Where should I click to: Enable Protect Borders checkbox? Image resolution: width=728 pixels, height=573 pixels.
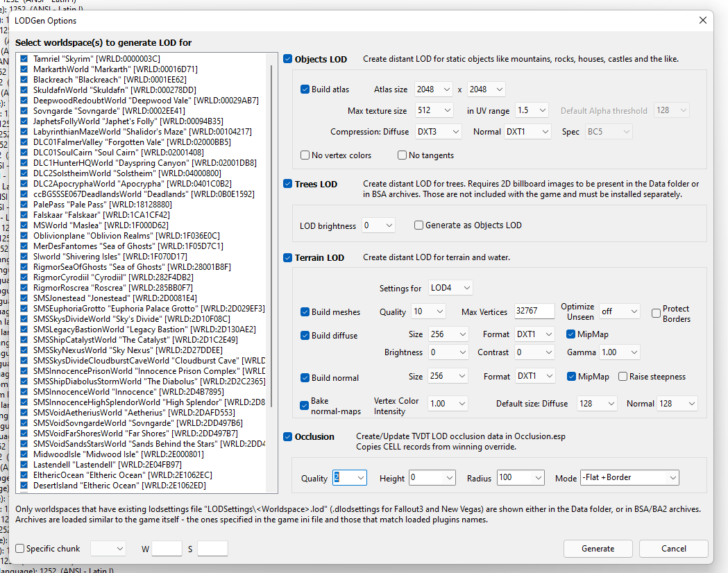pos(656,313)
